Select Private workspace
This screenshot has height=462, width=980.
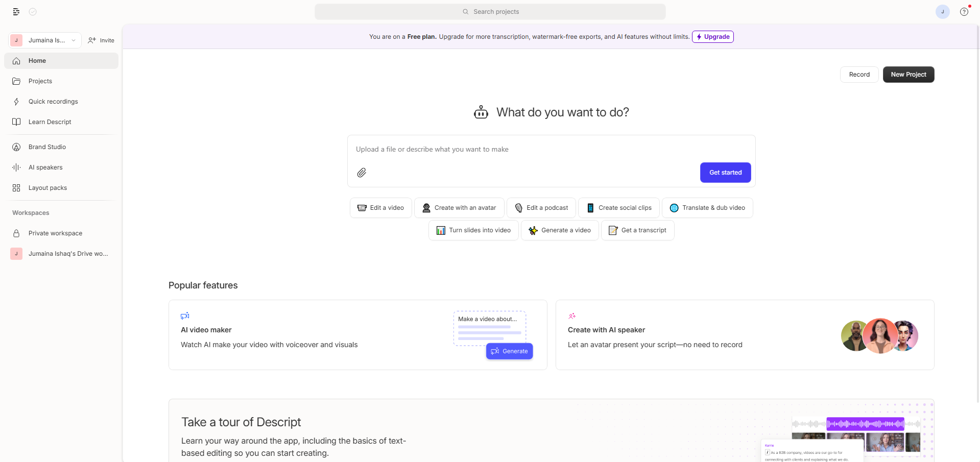tap(55, 233)
